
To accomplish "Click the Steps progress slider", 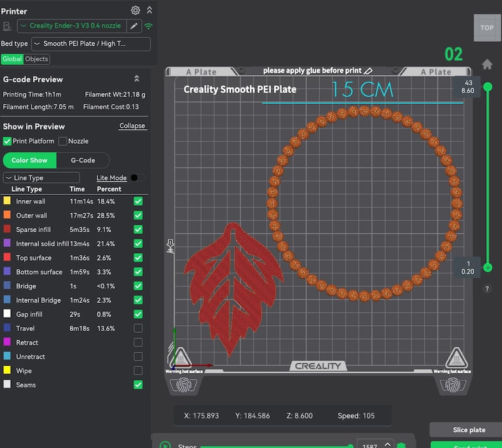I will click(x=276, y=445).
